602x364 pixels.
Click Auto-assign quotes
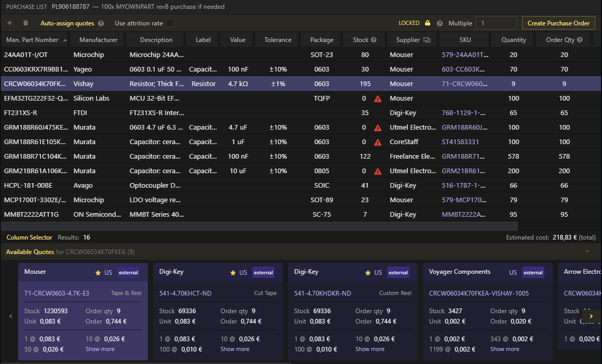point(67,23)
